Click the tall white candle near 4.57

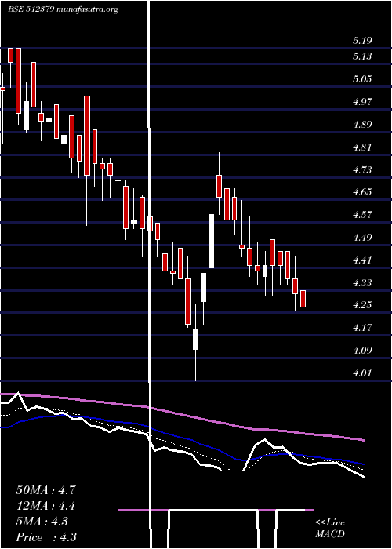(x=211, y=241)
